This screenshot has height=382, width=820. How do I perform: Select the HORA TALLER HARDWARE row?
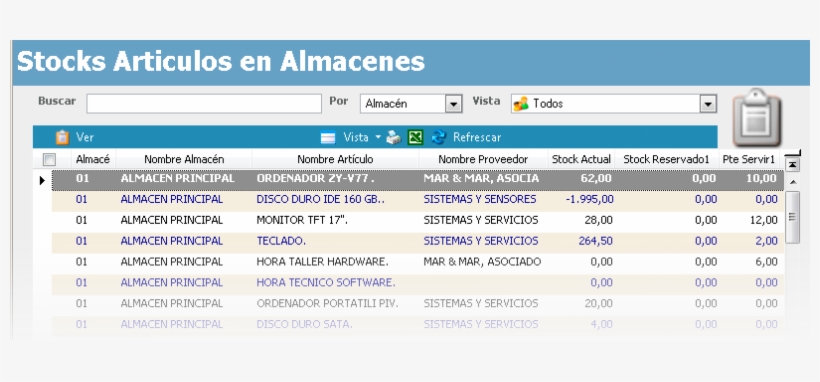click(417, 263)
